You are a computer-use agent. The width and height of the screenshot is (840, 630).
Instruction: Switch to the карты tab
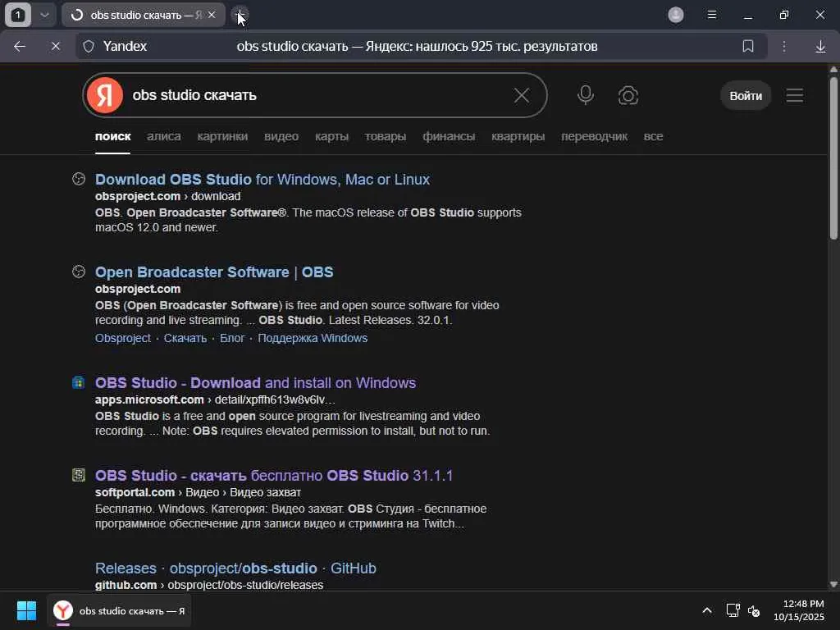[331, 137]
